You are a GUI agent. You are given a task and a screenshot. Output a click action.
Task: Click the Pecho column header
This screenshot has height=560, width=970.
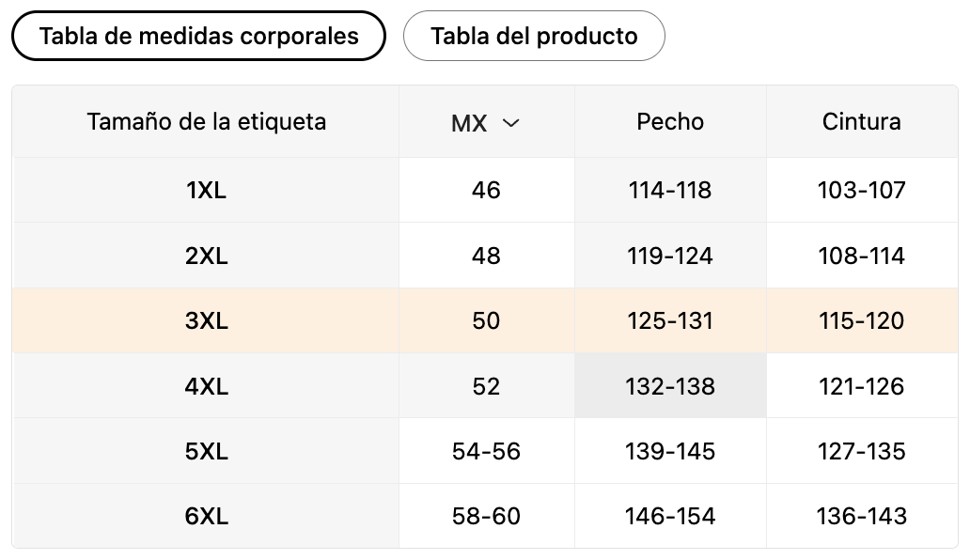pyautogui.click(x=670, y=122)
